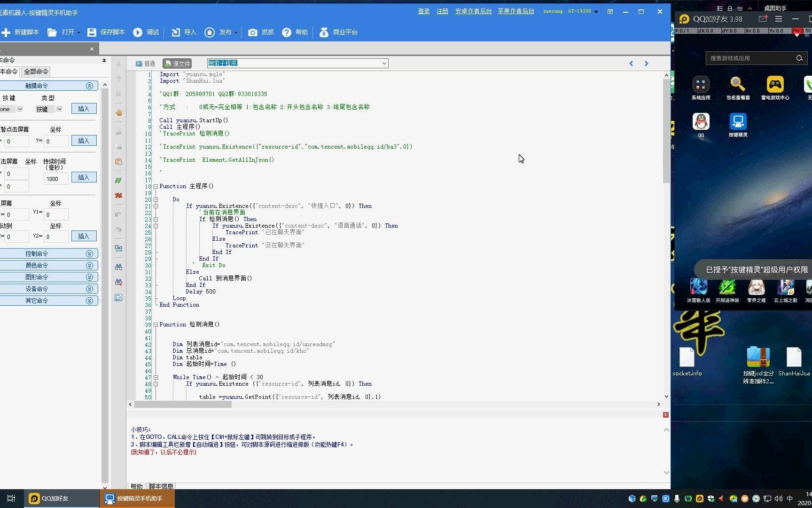
Task: Click the 注册 register link
Action: pyautogui.click(x=443, y=11)
